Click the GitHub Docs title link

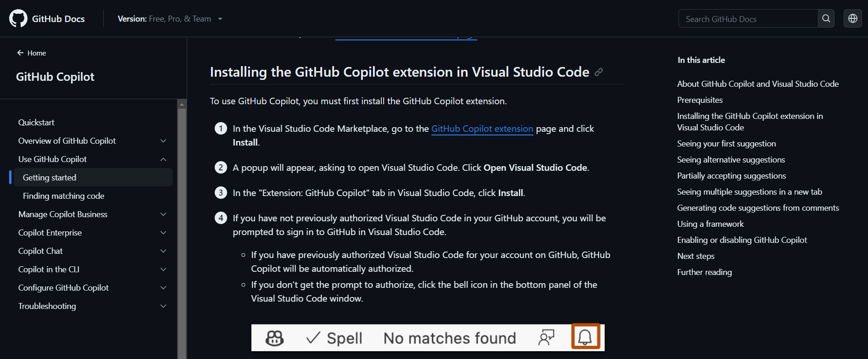click(58, 19)
